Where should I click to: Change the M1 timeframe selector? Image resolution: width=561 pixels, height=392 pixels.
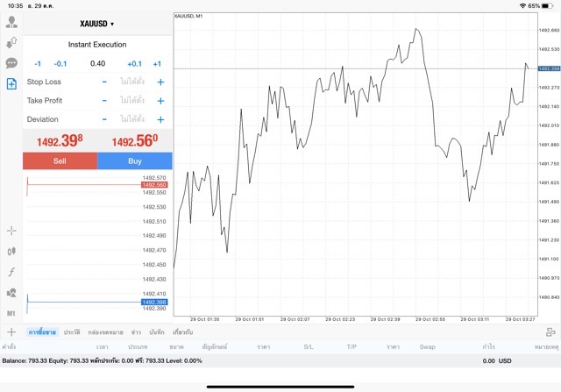(11, 313)
